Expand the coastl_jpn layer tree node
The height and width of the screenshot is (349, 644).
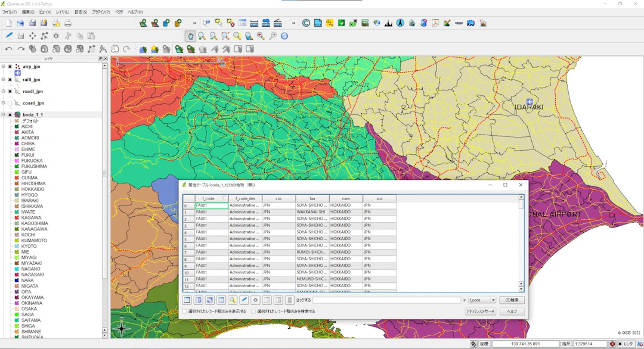tap(4, 104)
